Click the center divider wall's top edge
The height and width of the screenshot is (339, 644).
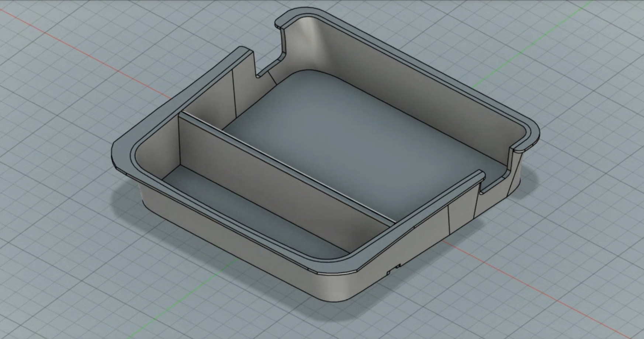[288, 167]
